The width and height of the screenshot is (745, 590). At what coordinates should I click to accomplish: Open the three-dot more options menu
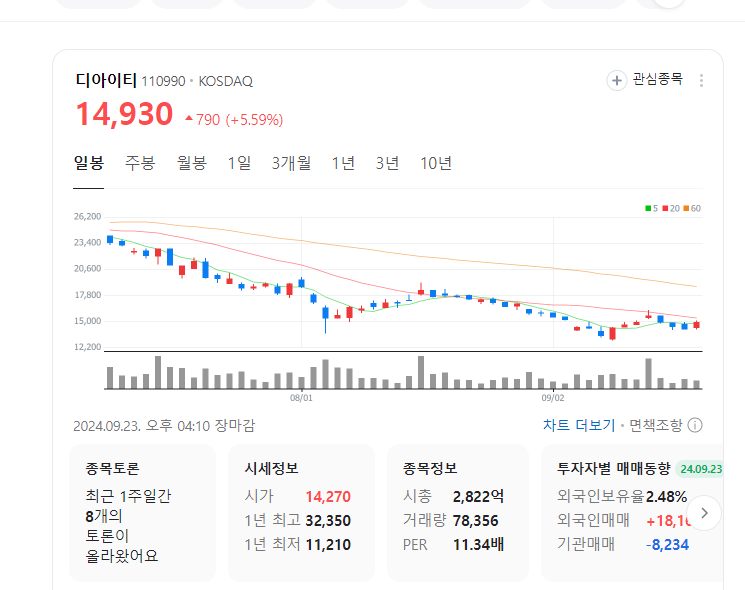[x=701, y=80]
